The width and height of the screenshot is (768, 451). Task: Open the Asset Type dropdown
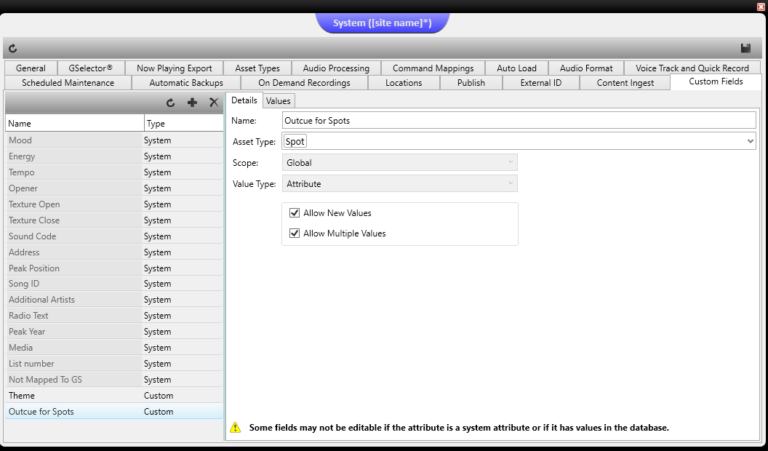coord(750,142)
